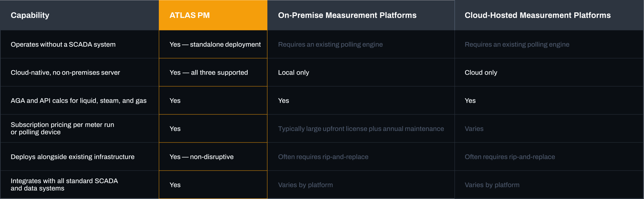Click Cloud-Hosted Measurement Platforms header
This screenshot has width=644, height=199.
tap(537, 15)
